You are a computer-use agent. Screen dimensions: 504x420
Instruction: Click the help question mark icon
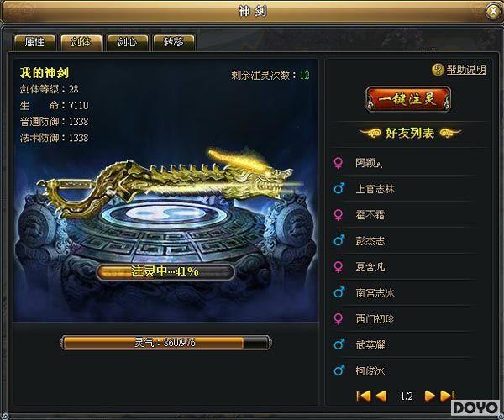[438, 70]
